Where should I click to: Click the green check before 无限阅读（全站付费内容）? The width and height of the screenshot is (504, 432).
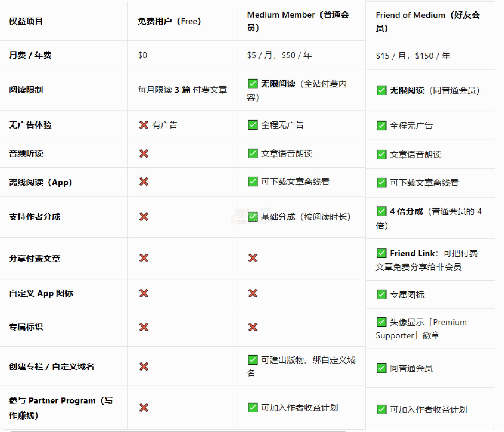coord(253,84)
